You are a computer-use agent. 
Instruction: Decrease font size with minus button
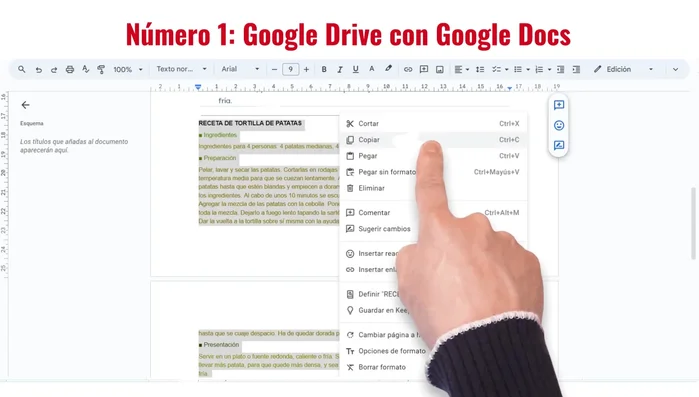click(274, 70)
